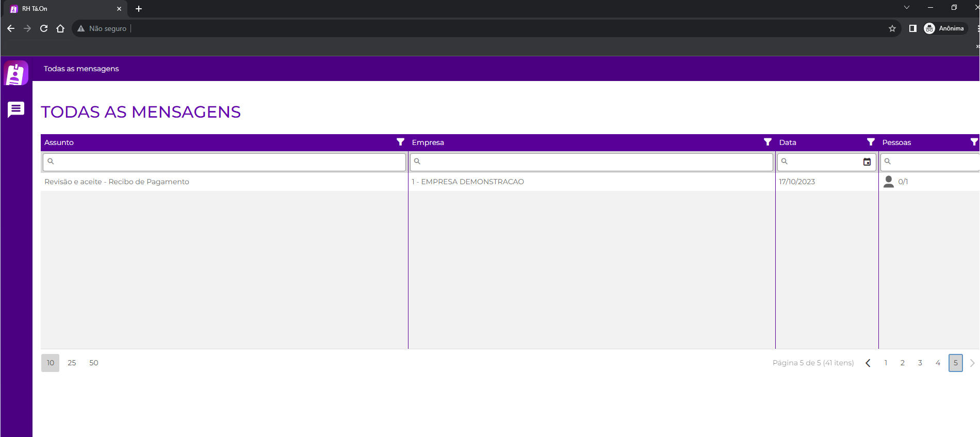Close the RH Tá.On tab

119,9
